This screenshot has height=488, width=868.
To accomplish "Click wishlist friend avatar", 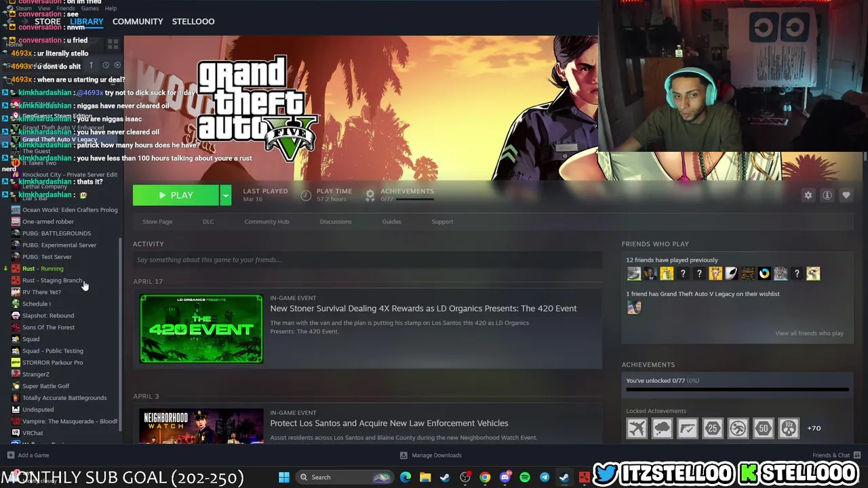I will (x=634, y=307).
